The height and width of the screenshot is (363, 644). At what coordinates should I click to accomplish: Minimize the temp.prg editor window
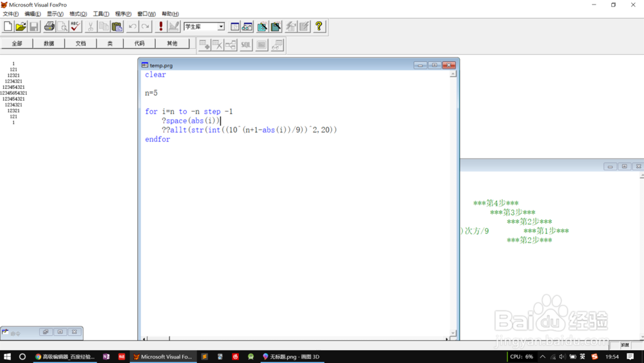point(420,65)
